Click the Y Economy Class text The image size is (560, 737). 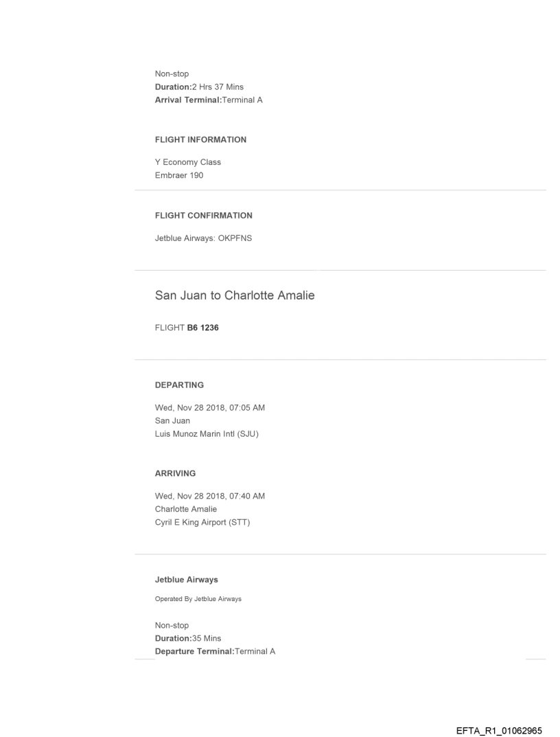(x=188, y=163)
